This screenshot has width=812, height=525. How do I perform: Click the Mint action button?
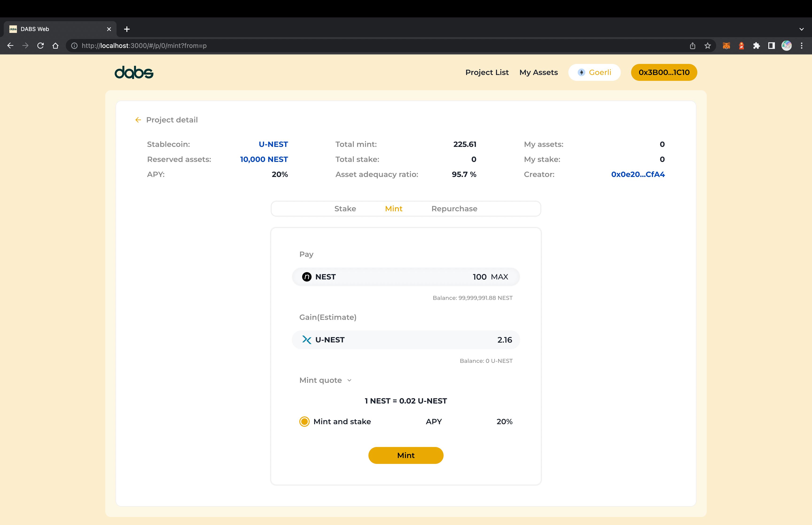coord(406,455)
